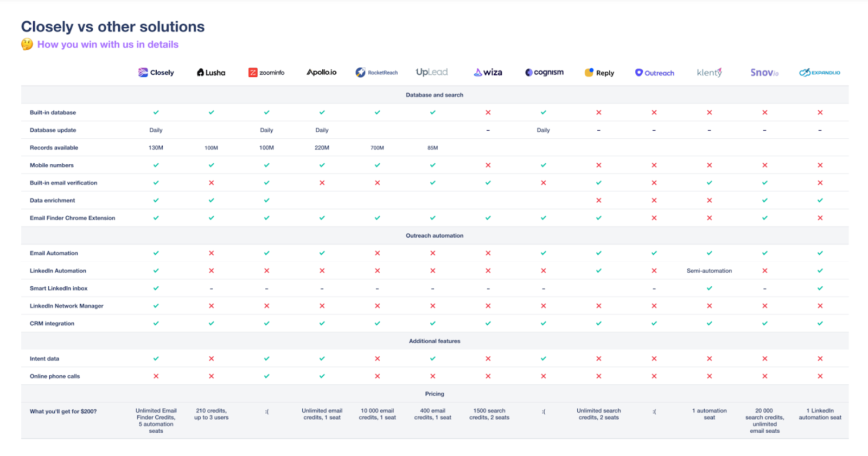Click Lusha's '210 credits, up to 3 users'
This screenshot has height=456, width=868.
tap(212, 414)
